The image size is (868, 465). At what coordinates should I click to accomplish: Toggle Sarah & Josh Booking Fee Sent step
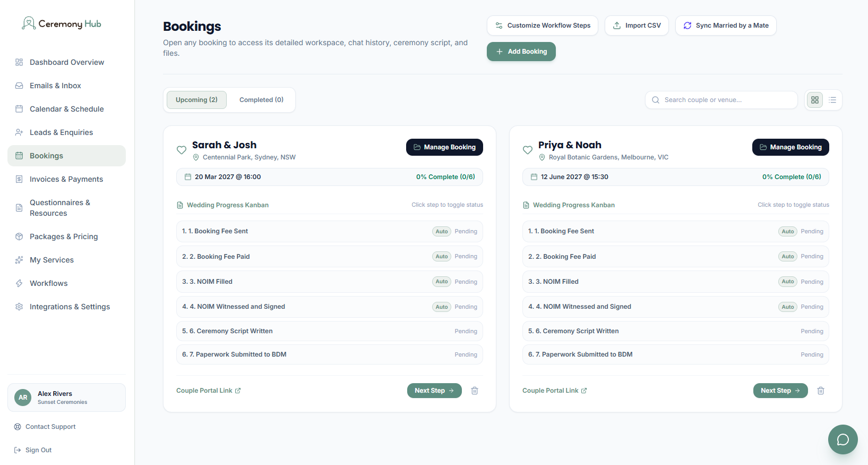(330, 231)
